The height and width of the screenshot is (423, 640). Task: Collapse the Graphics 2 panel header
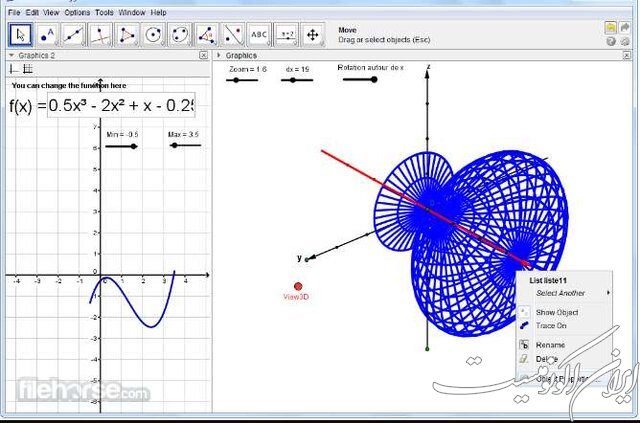(x=12, y=56)
